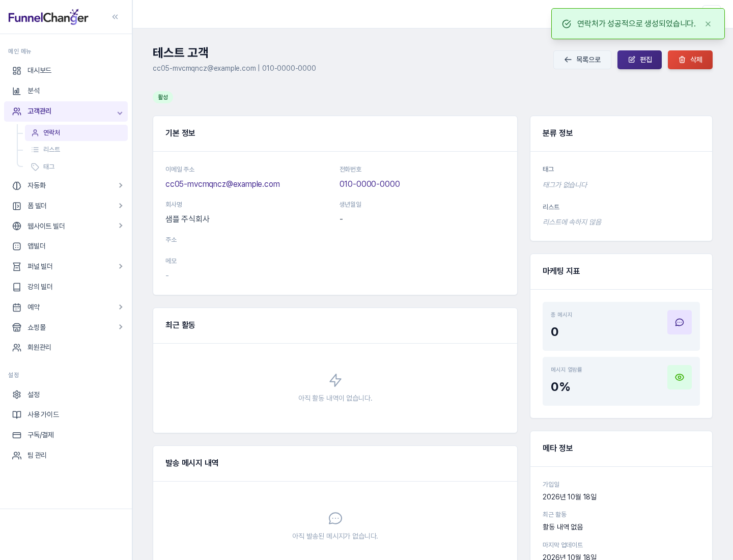Expand the 쇼핑몰 menu chevron
Screen dimensions: 733x560
coord(121,327)
